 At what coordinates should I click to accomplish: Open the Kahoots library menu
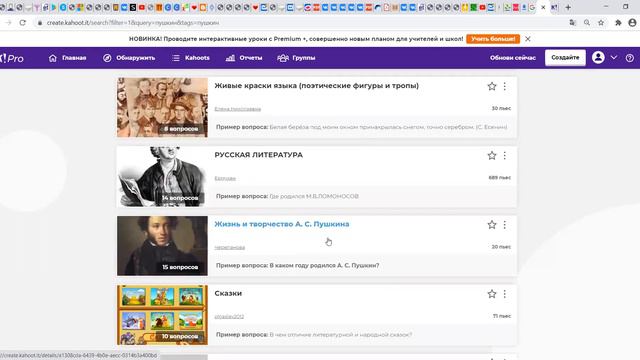tap(191, 58)
